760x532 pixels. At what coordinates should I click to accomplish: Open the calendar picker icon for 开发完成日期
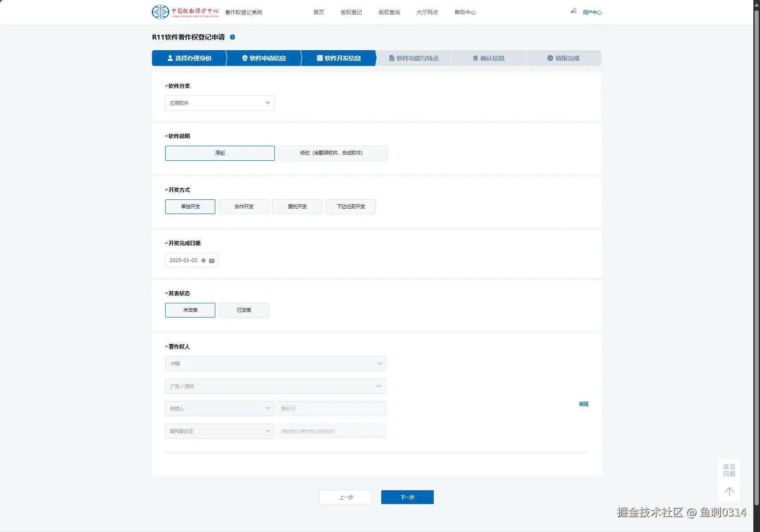point(212,261)
